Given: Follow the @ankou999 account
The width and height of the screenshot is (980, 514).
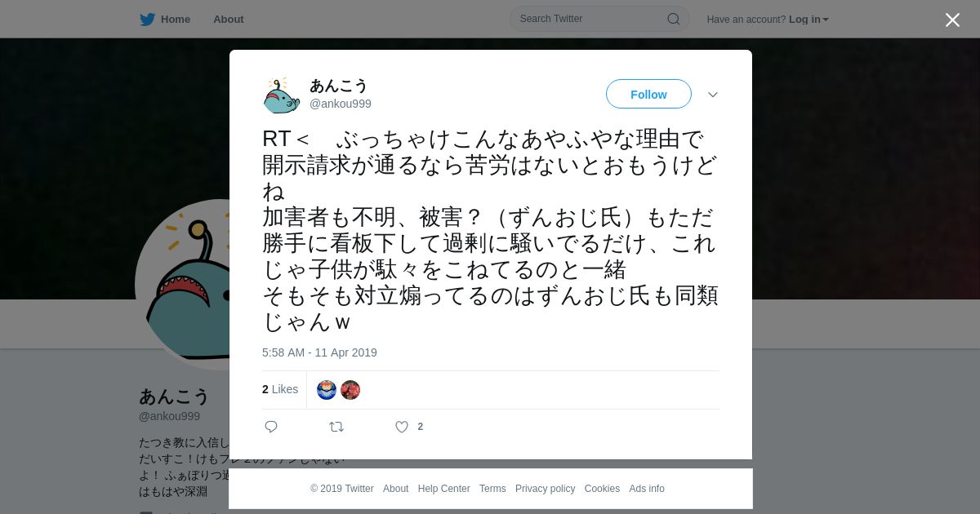Looking at the screenshot, I should (648, 95).
